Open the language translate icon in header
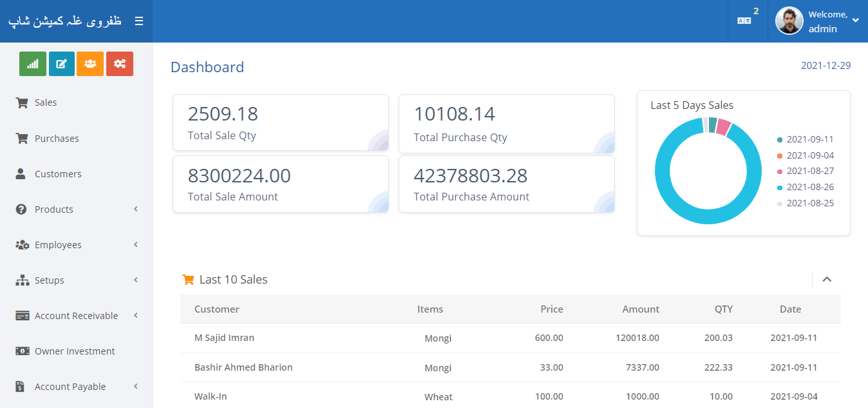The image size is (868, 408). click(744, 21)
